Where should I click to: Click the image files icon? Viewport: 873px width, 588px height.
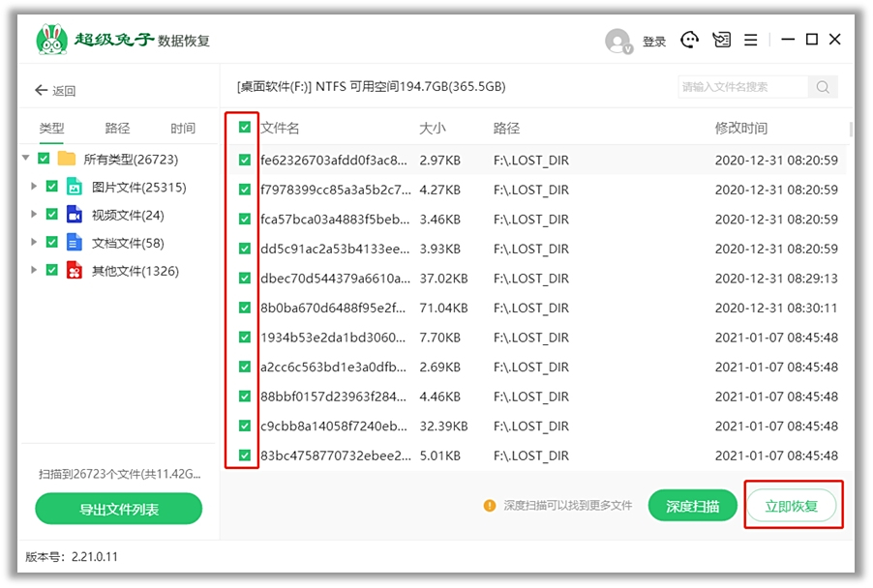[x=75, y=187]
